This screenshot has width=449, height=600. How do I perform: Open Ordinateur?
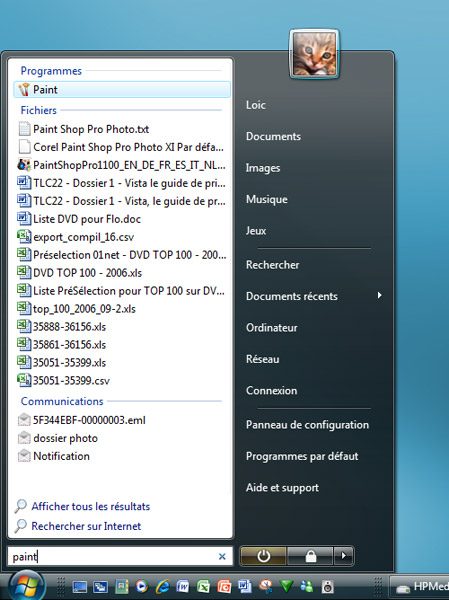coord(271,328)
